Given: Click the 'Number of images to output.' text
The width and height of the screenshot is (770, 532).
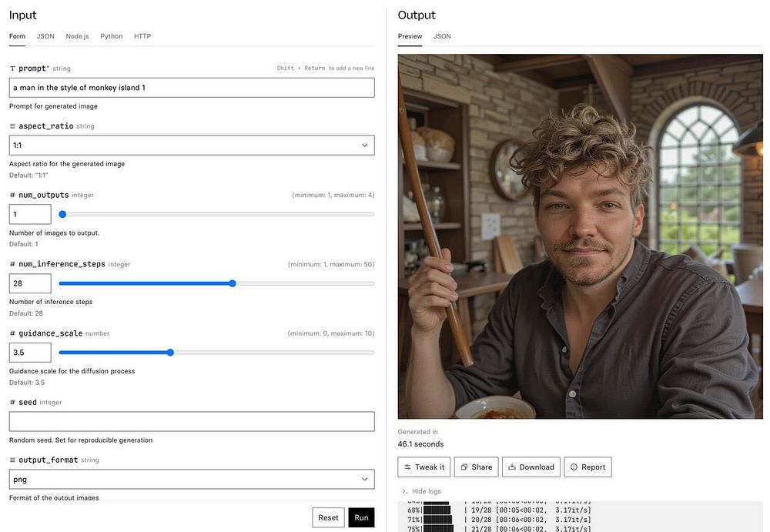Looking at the screenshot, I should coord(54,233).
